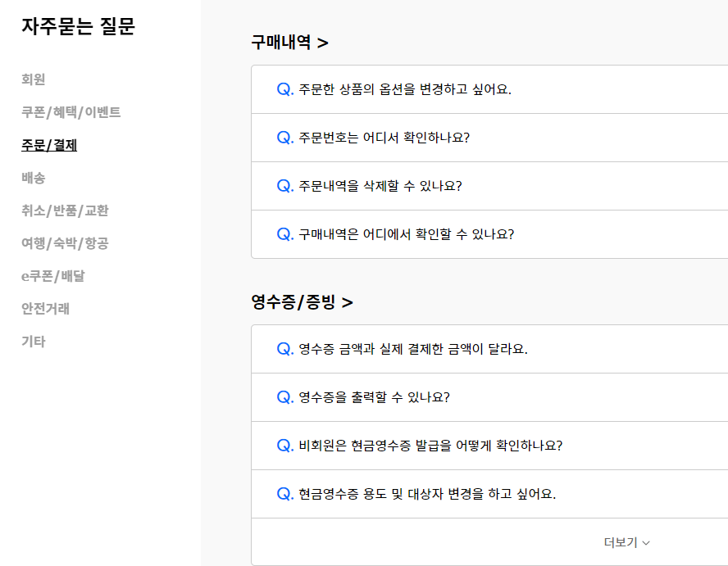The image size is (728, 566).
Task: Select the 배송 category in the sidebar
Action: [31, 178]
